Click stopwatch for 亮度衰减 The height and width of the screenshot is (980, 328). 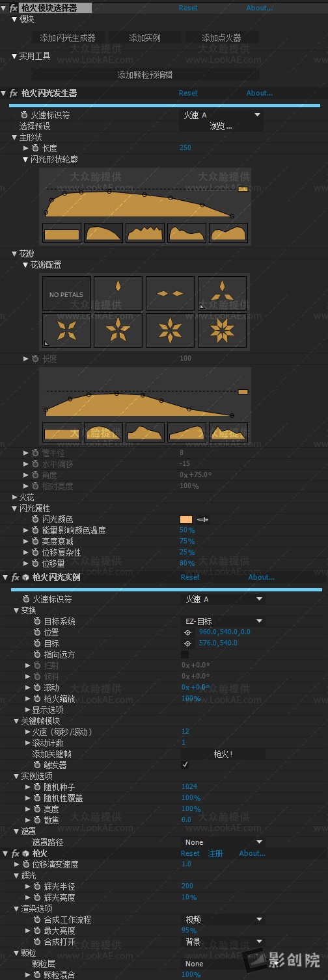click(x=36, y=541)
